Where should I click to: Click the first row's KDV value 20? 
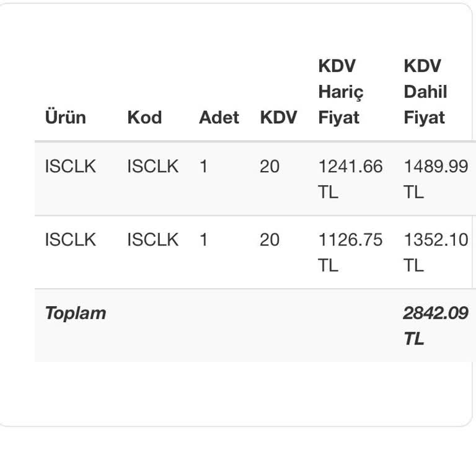point(270,167)
